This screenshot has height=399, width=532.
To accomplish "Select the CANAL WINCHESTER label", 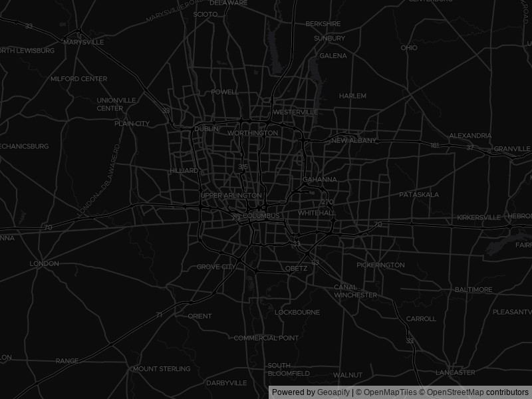I will (x=355, y=291).
